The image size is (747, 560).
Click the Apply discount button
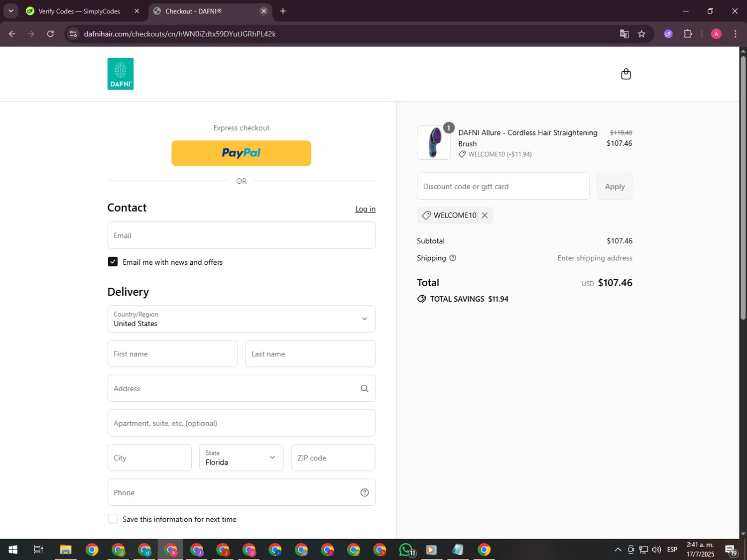pyautogui.click(x=615, y=186)
